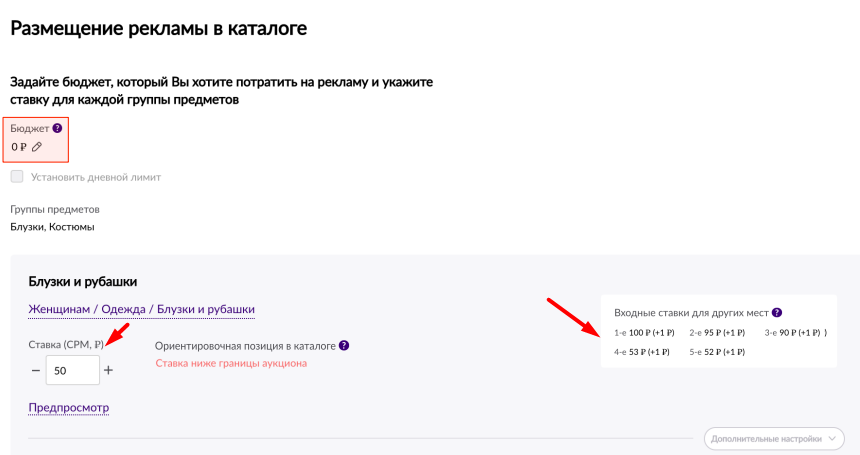Edit the budget with the pencil icon
Screen dimensions: 860x455
click(x=37, y=147)
